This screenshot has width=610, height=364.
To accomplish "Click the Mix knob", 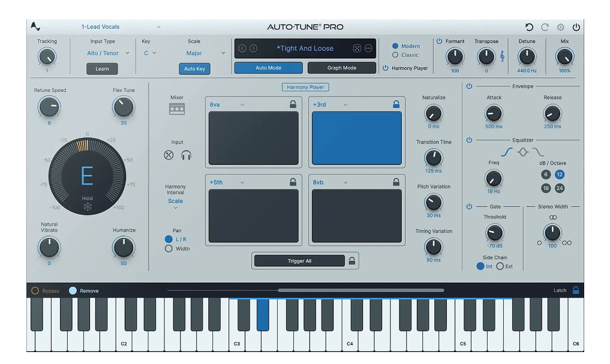I will [564, 57].
